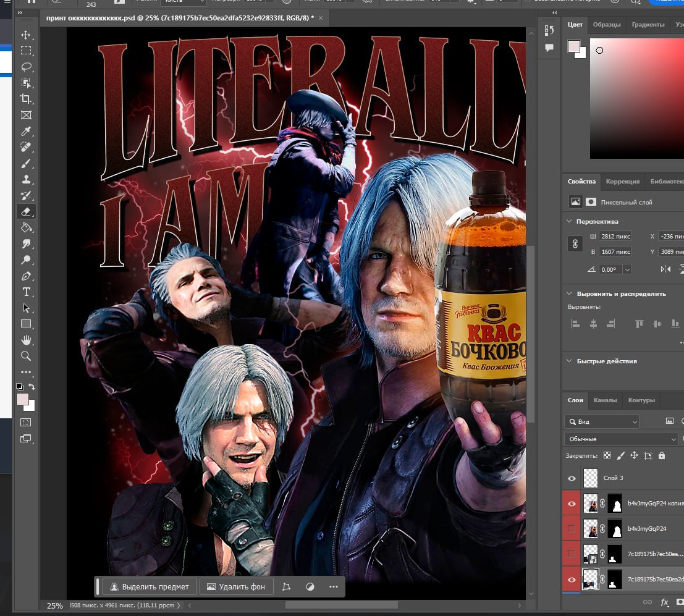Click the Удалить фон button
684x616 pixels.
(236, 587)
